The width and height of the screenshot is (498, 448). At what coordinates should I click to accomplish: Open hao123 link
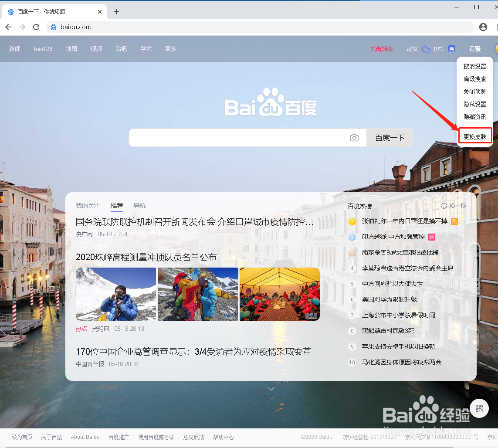pos(43,49)
